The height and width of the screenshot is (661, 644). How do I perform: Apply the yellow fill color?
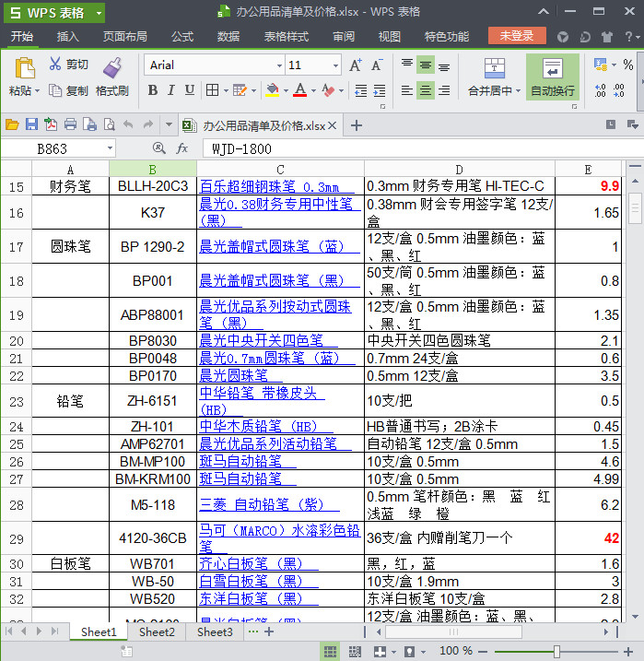pos(272,89)
